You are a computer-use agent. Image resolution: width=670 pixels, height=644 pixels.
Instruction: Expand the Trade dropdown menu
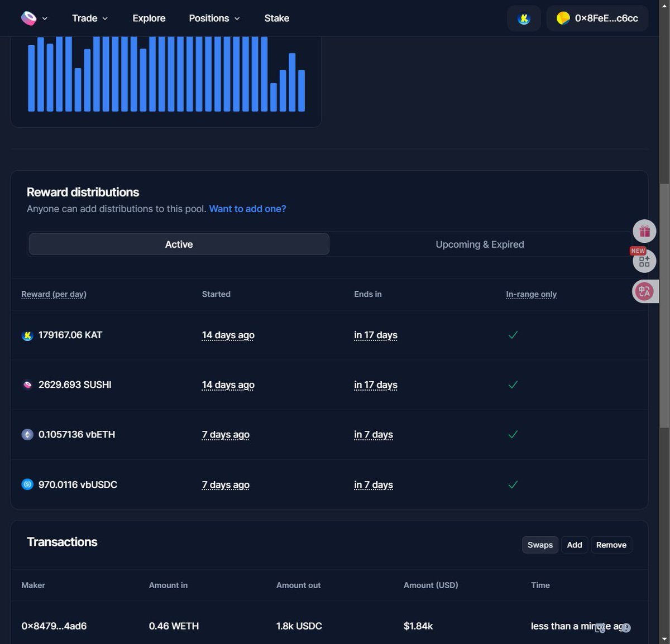[x=90, y=18]
